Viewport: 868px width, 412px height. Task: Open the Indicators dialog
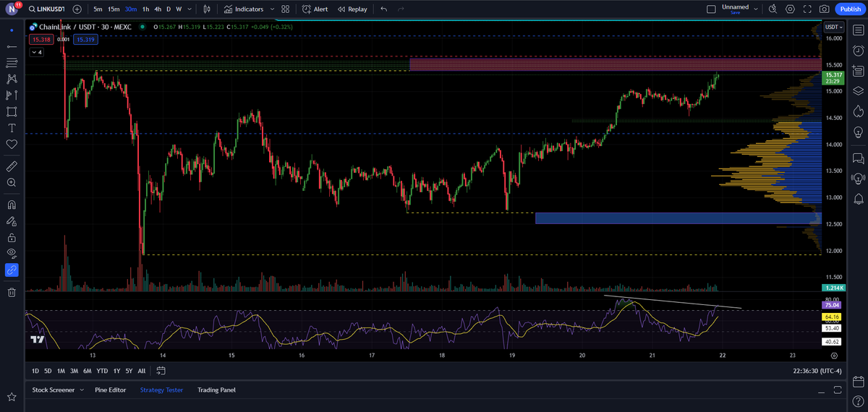click(244, 9)
